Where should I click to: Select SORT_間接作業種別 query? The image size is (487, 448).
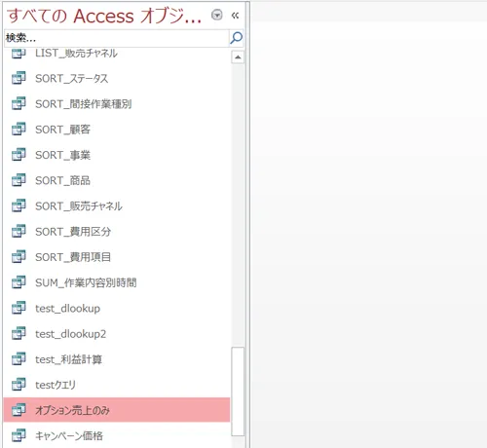point(117,104)
